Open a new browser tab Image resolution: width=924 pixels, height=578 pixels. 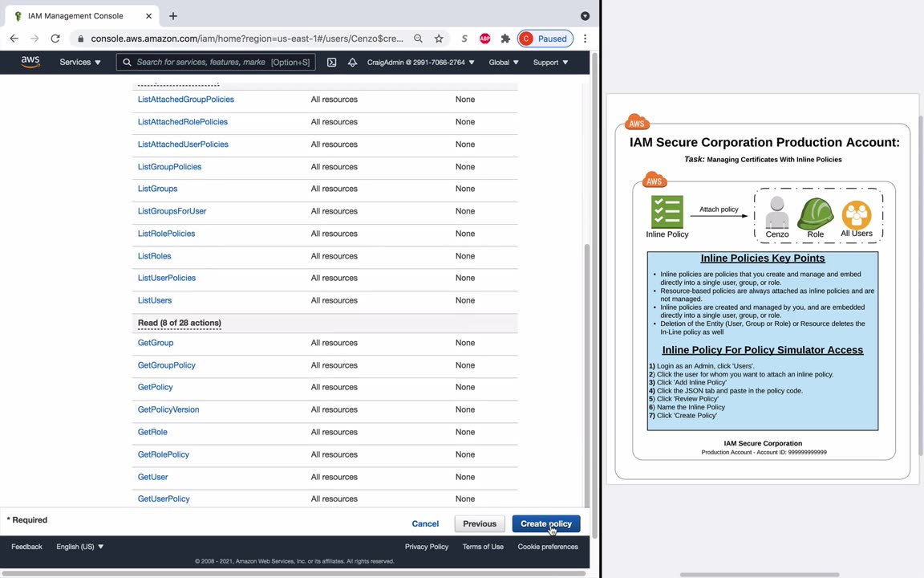[x=172, y=16]
